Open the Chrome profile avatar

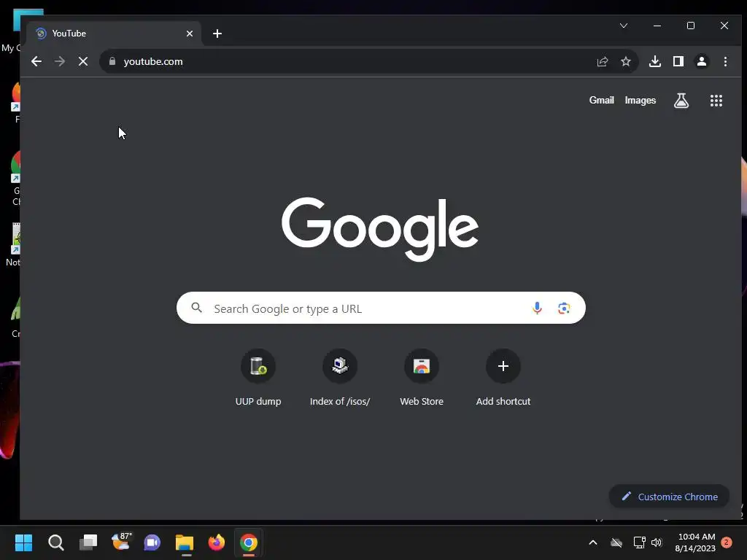(702, 61)
